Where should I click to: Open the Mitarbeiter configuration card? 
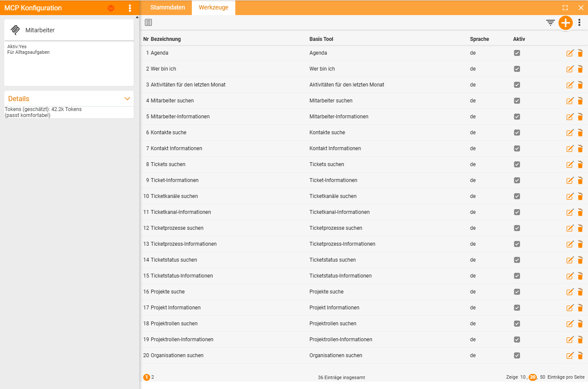pyautogui.click(x=69, y=52)
